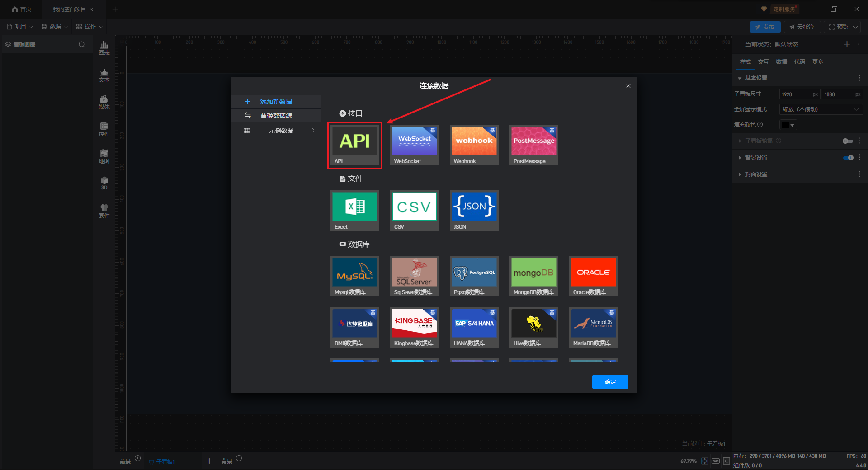Toggle the 子看板轮播 switch
This screenshot has height=470, width=868.
[x=848, y=141]
